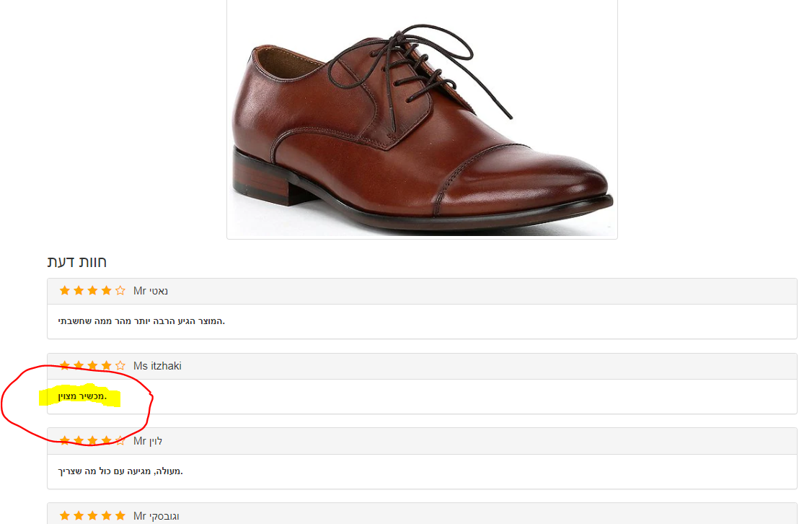Click the חוות דעת reviews heading
Image resolution: width=812 pixels, height=524 pixels.
click(x=76, y=262)
